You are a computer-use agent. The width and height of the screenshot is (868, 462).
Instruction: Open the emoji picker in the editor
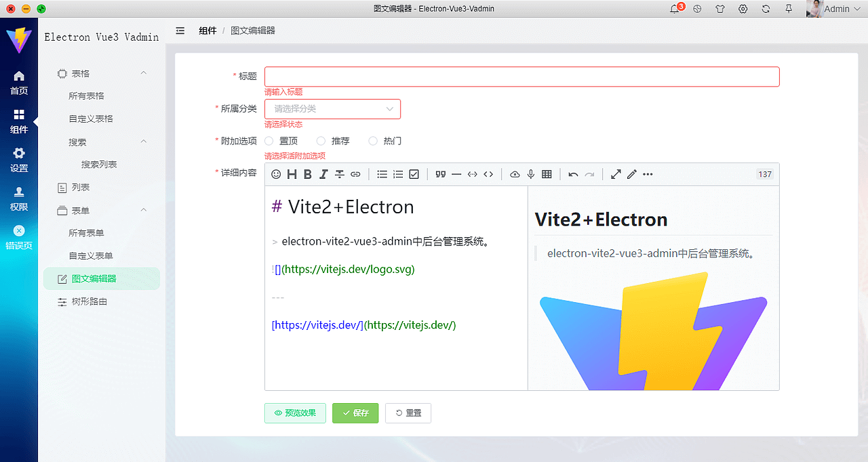coord(276,174)
